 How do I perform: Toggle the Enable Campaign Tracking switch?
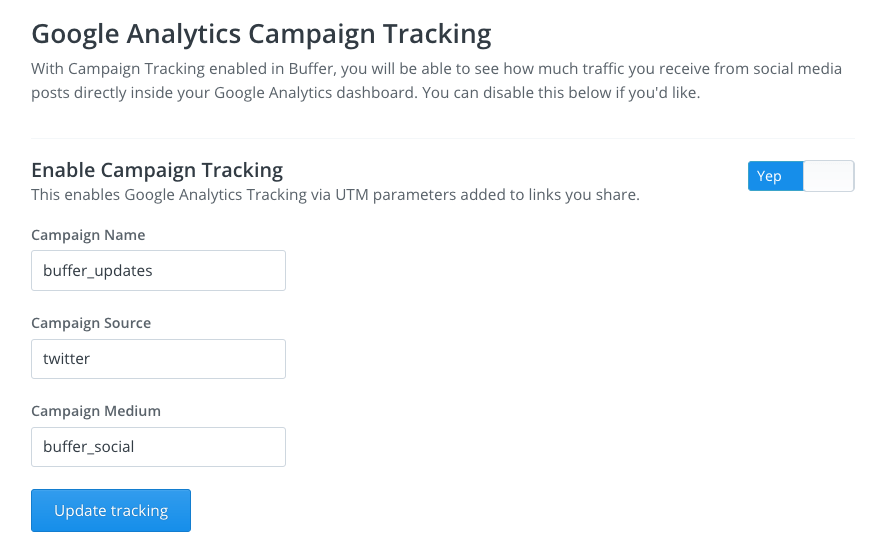pos(801,176)
